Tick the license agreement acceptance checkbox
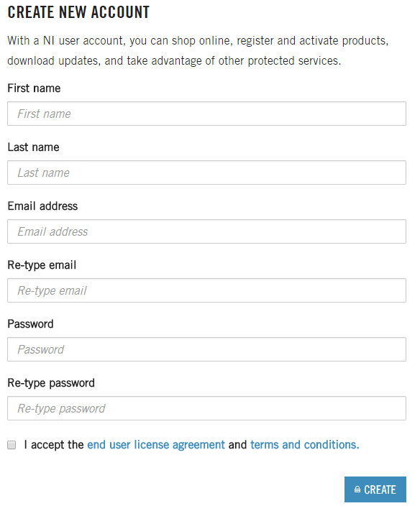 click(x=12, y=445)
